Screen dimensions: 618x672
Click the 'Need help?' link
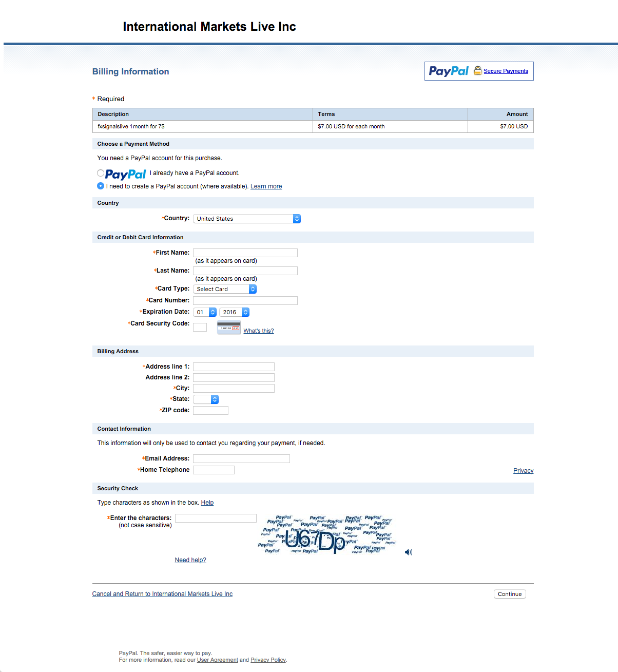point(190,560)
